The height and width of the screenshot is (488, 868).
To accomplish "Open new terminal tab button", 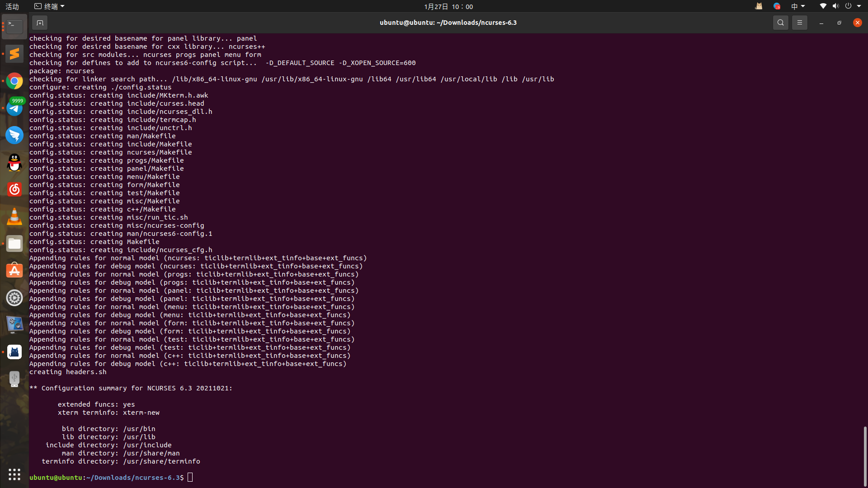I will click(40, 23).
